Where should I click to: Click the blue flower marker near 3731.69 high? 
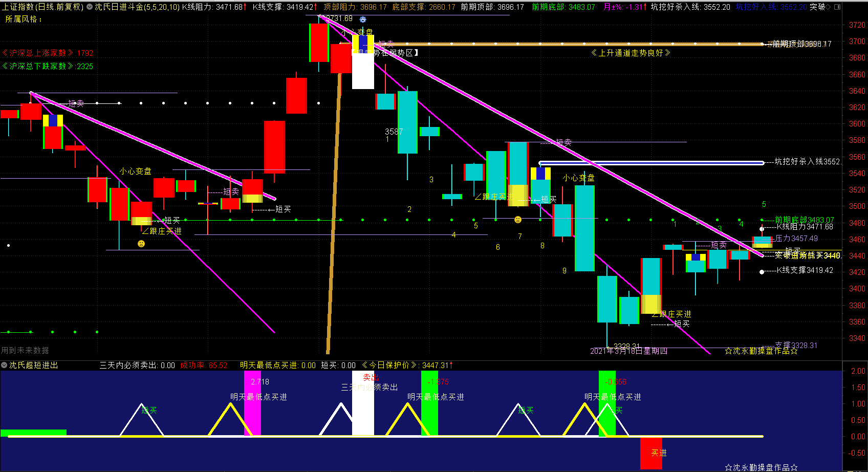click(x=363, y=19)
